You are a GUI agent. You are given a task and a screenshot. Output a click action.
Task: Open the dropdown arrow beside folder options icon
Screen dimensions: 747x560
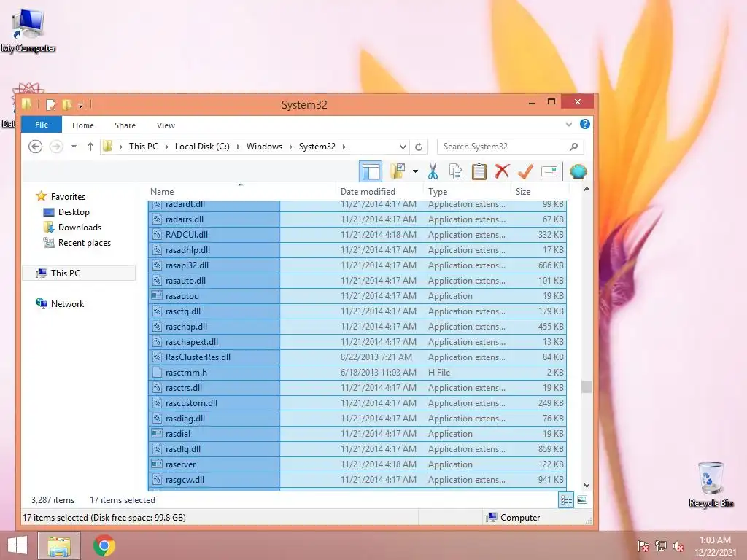tap(415, 171)
